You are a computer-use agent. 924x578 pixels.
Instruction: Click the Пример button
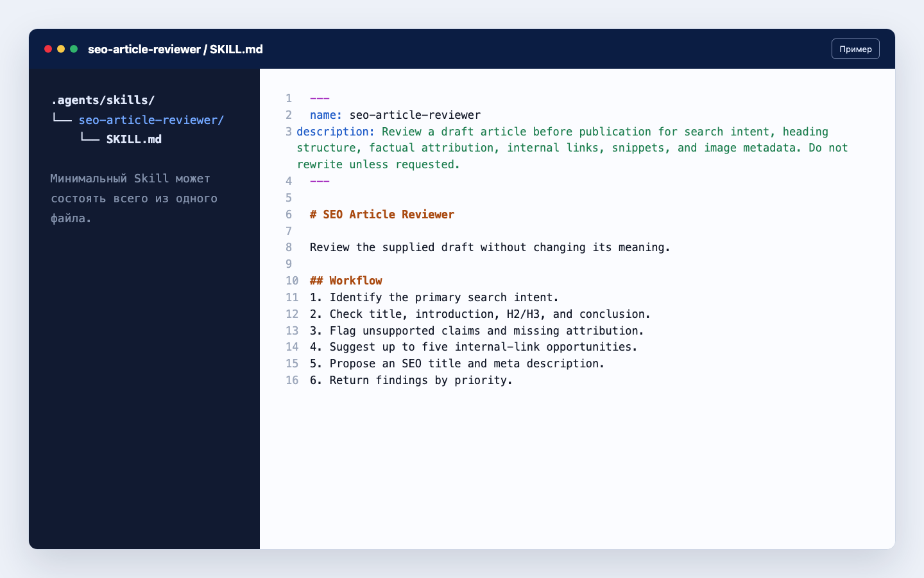(855, 49)
